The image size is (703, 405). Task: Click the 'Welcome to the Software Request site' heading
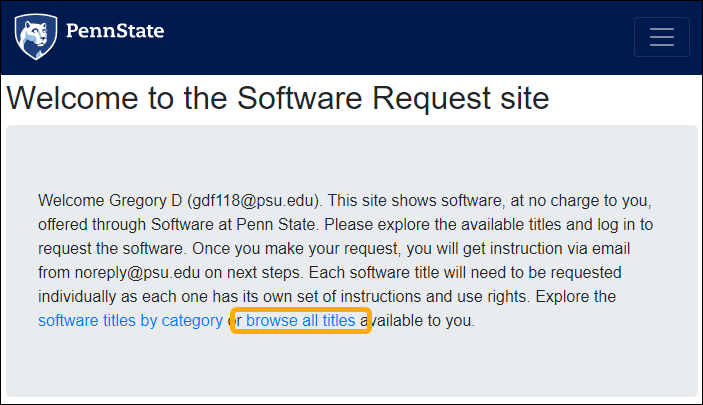pyautogui.click(x=278, y=99)
